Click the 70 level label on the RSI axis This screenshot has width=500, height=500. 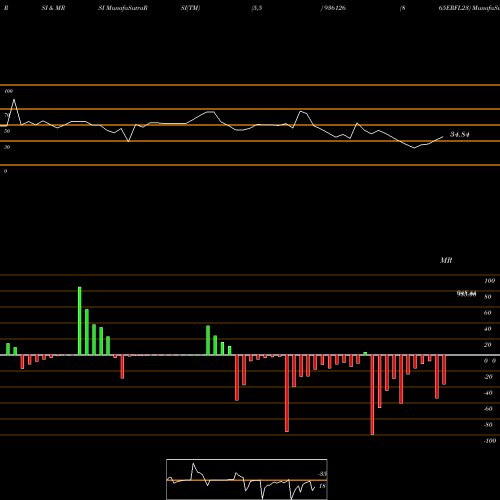click(7, 115)
